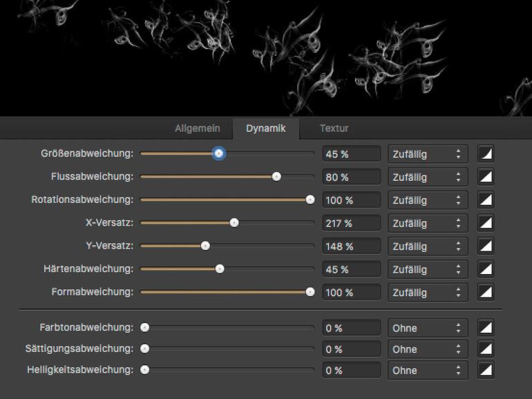The image size is (532, 399).
Task: Open the Zufällig dropdown for Größenabweichung
Action: point(428,154)
